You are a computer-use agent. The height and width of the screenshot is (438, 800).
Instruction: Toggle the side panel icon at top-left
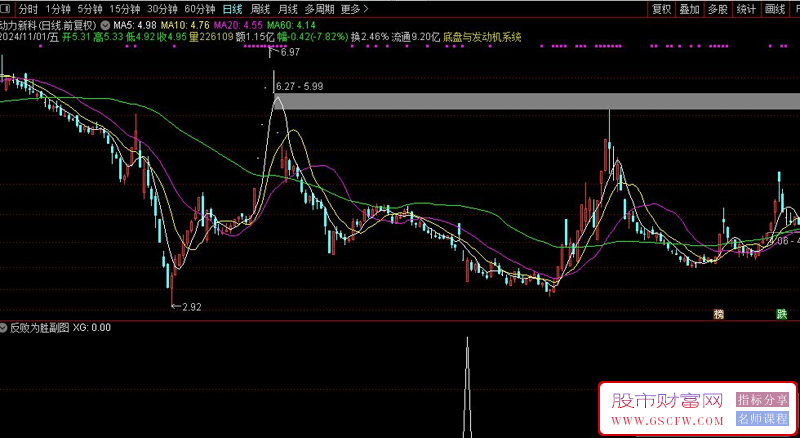pyautogui.click(x=6, y=9)
